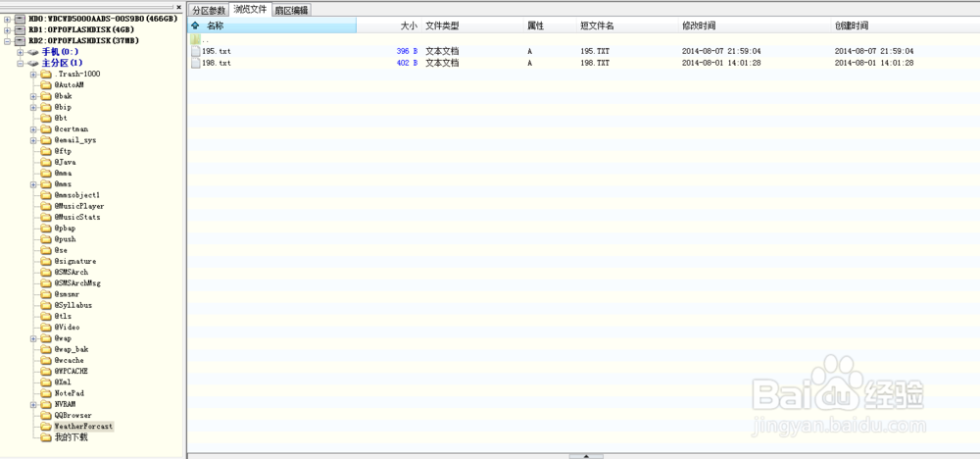Expand the @certman folder node
The height and width of the screenshot is (459, 980).
pos(33,128)
